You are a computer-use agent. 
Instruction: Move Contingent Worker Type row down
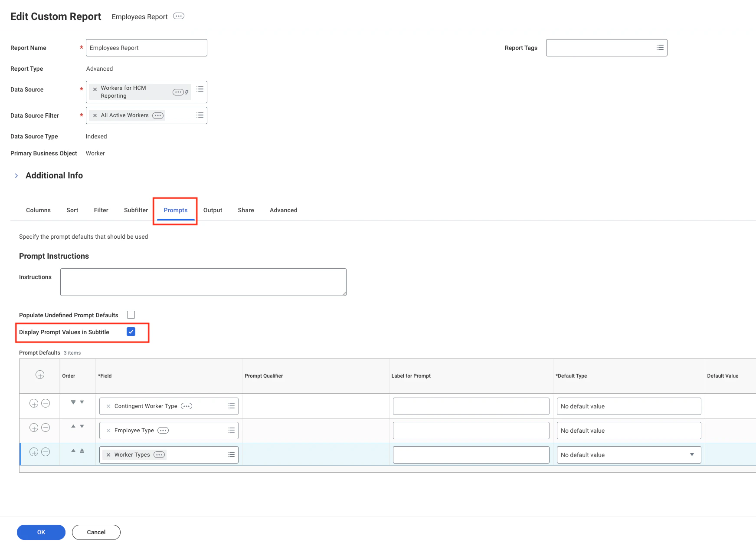82,402
